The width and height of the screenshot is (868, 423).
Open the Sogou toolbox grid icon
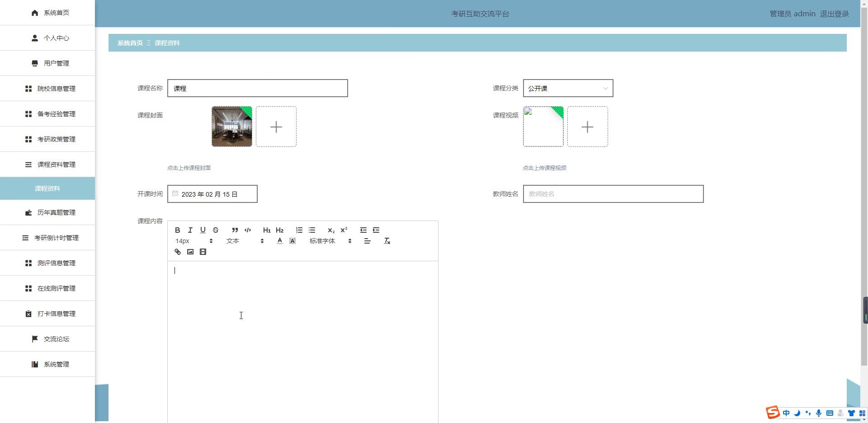[862, 413]
